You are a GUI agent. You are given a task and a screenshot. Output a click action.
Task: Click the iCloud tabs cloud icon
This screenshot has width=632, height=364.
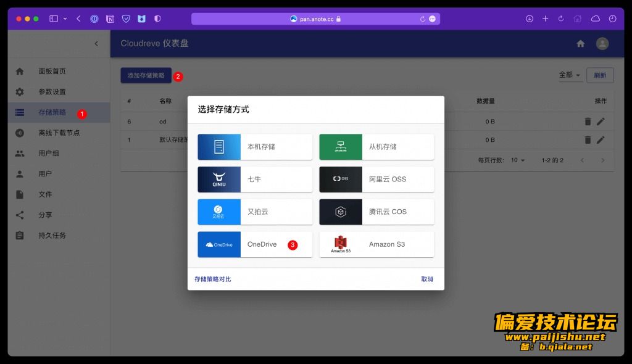[x=596, y=19]
